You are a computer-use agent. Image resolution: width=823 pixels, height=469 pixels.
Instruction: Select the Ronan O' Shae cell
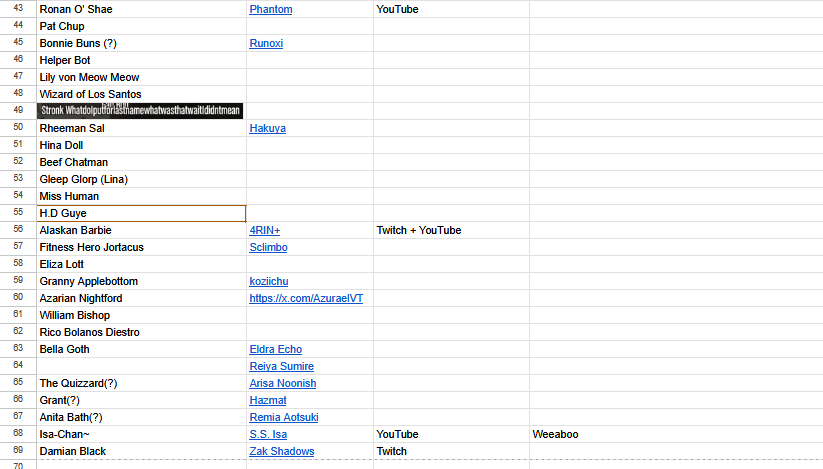[x=141, y=9]
